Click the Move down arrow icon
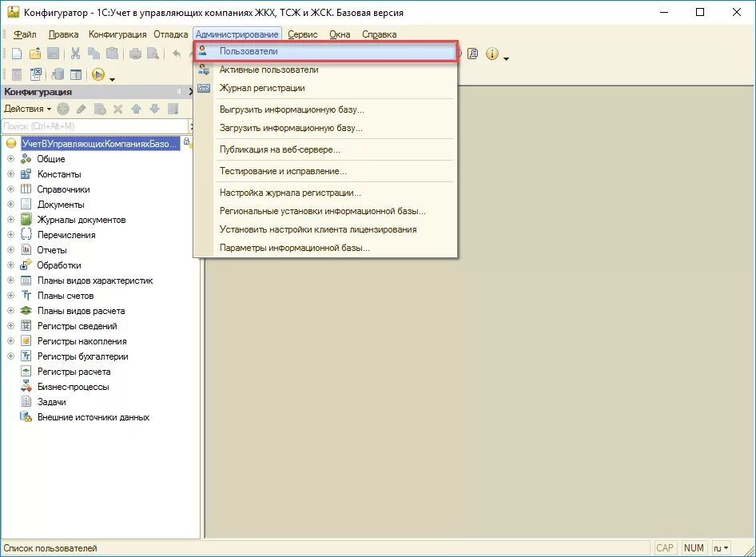This screenshot has width=756, height=557. [155, 109]
